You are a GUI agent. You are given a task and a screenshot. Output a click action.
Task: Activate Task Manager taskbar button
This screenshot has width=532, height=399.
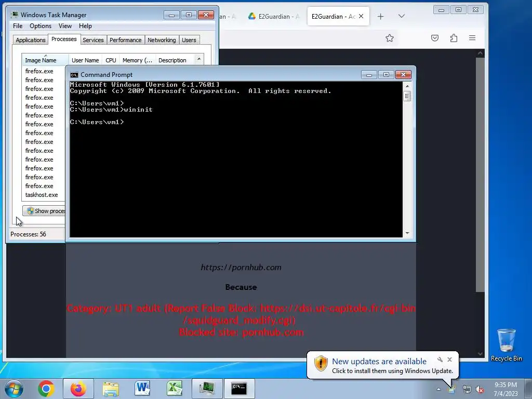207,389
